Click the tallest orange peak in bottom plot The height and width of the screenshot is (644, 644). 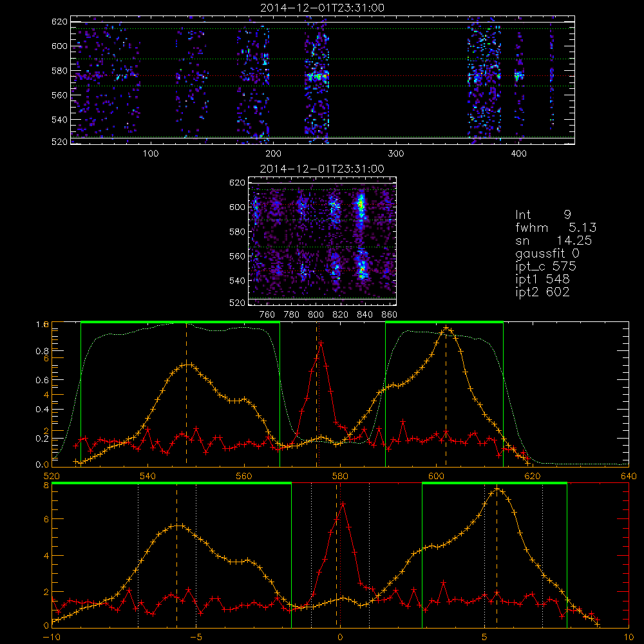pos(497,488)
